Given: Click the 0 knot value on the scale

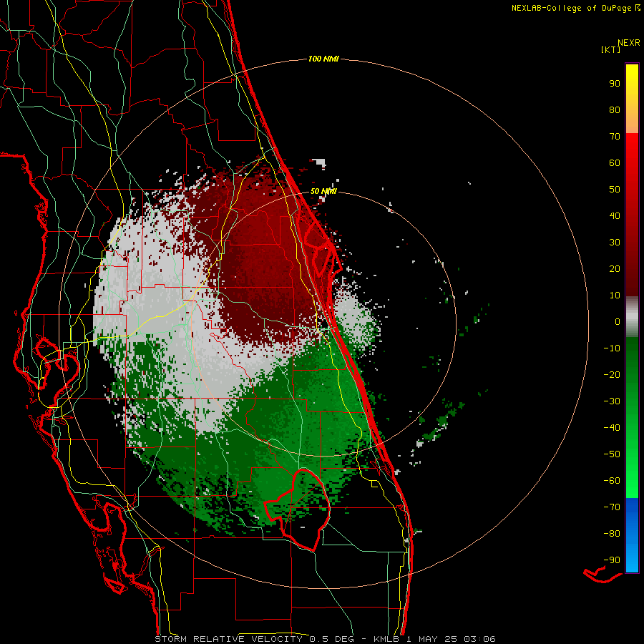Looking at the screenshot, I should pyautogui.click(x=618, y=322).
